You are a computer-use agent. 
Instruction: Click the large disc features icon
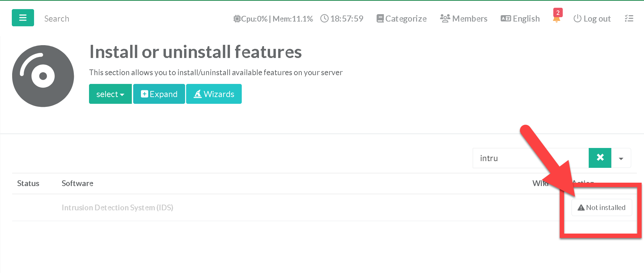pyautogui.click(x=43, y=76)
